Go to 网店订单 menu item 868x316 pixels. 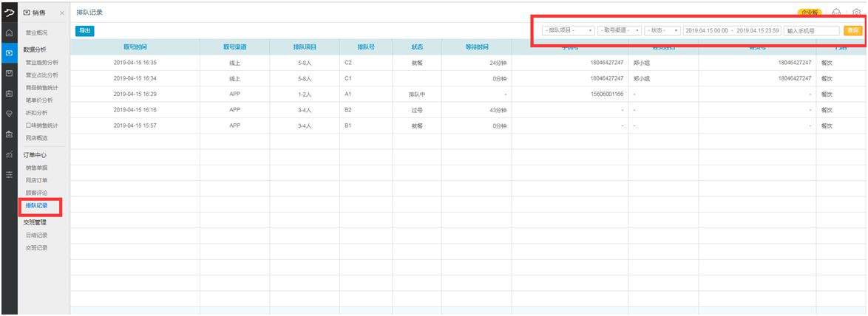tap(37, 180)
